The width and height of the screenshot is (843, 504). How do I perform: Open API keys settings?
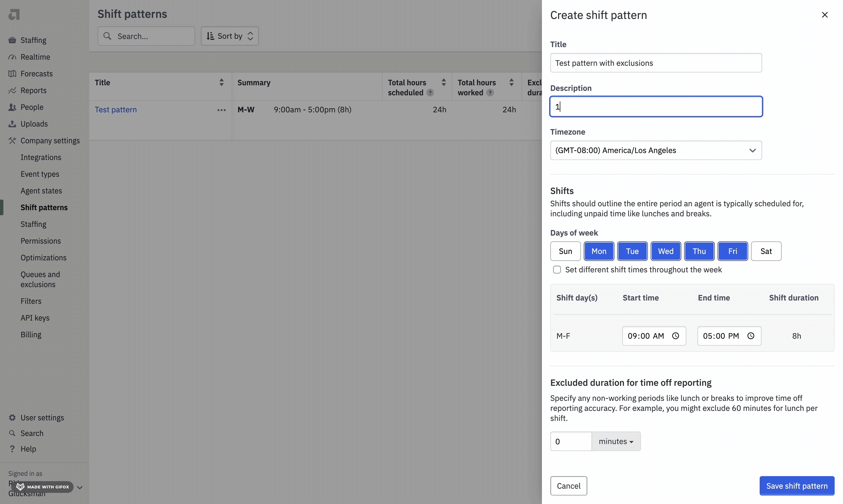(35, 318)
